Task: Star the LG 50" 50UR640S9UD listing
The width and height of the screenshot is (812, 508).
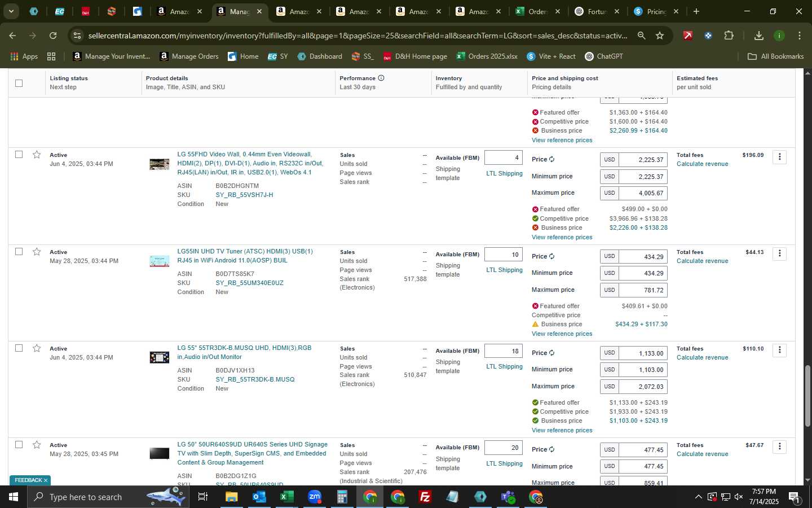Action: pos(37,445)
